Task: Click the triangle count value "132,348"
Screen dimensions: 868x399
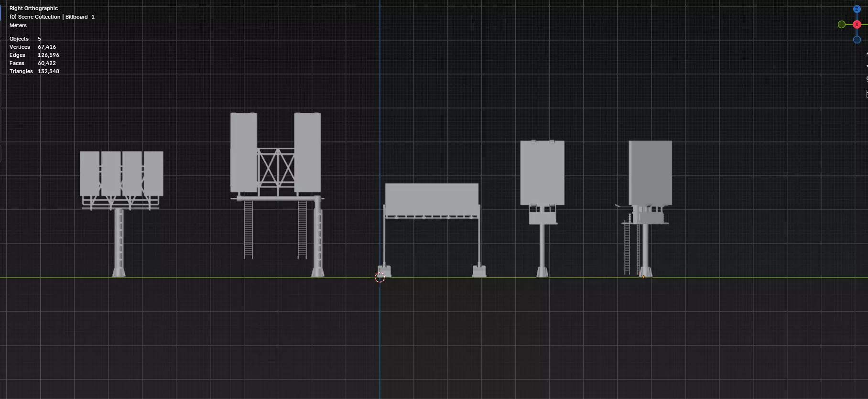Action: 48,71
